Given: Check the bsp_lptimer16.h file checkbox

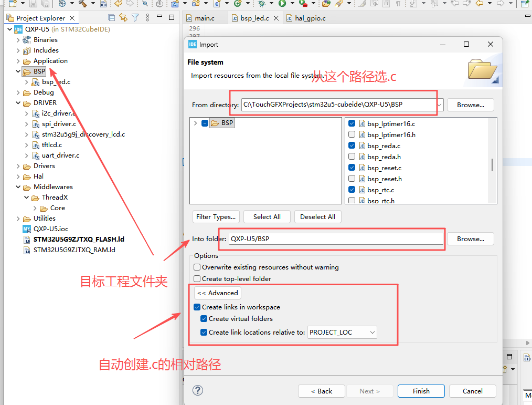Looking at the screenshot, I should (352, 134).
